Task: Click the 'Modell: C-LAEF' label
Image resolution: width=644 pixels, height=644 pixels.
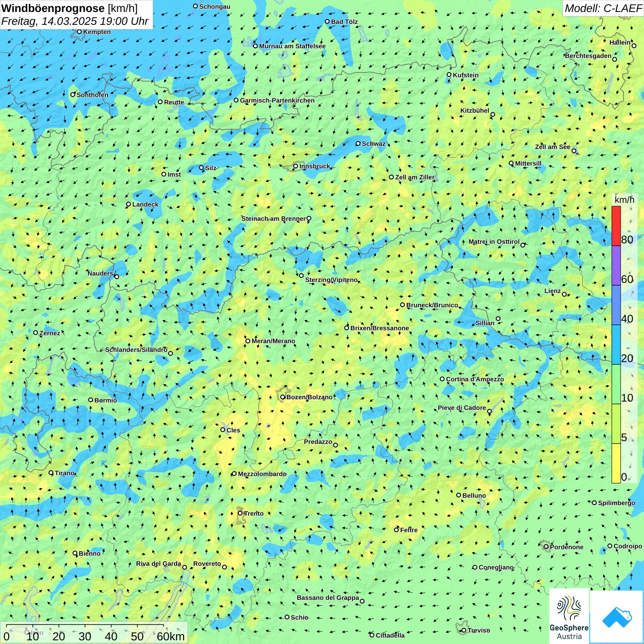Action: [x=603, y=8]
